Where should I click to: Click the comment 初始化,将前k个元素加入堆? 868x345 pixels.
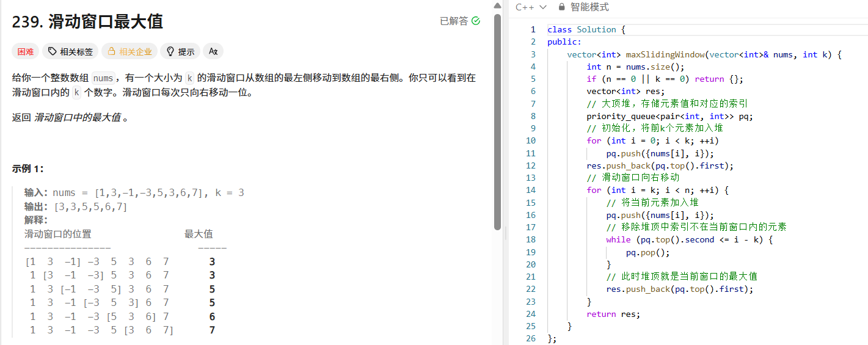655,128
